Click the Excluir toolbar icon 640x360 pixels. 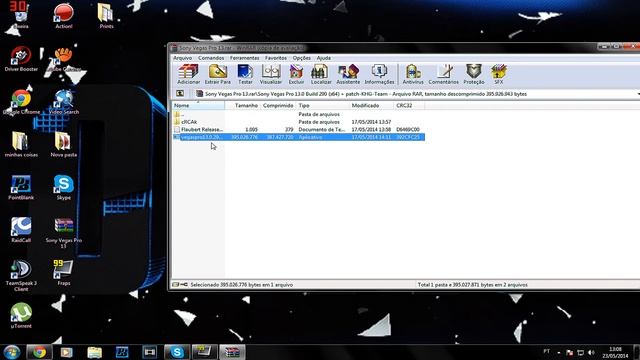coord(296,74)
